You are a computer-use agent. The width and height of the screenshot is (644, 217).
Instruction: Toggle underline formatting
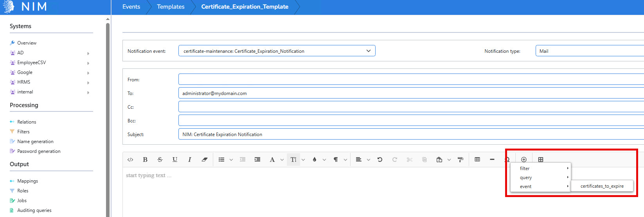(175, 160)
